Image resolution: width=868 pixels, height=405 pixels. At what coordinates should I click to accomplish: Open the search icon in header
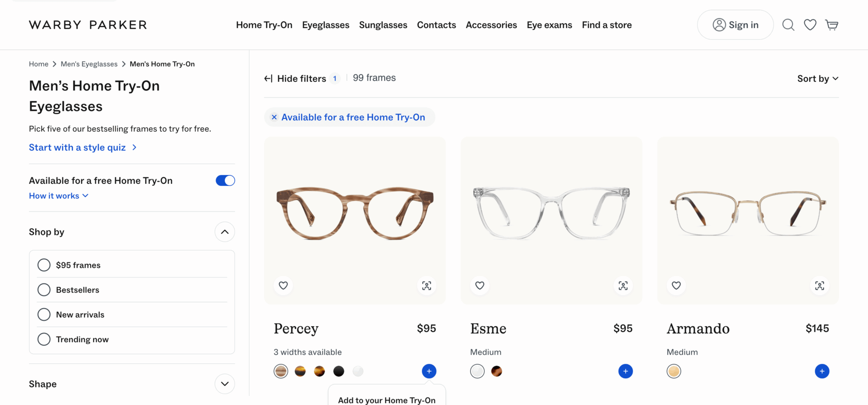coord(788,25)
